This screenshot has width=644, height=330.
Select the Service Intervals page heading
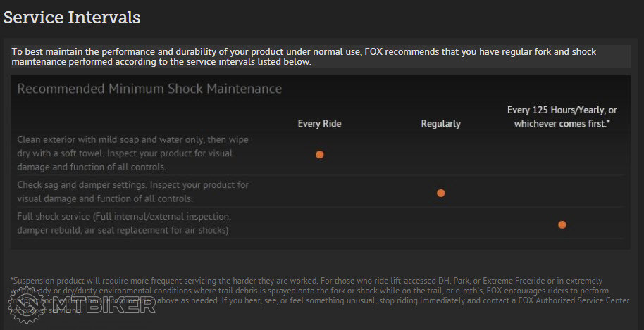71,17
